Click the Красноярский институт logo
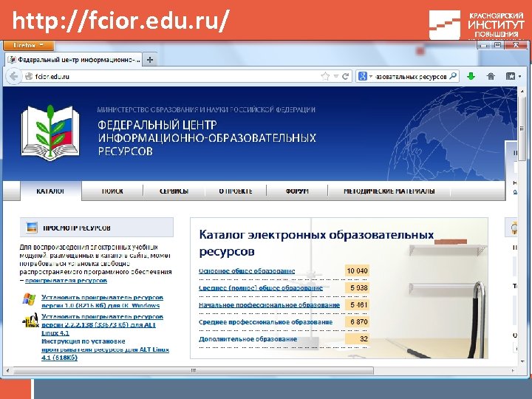Screen dimensions: 532x399 477,25
